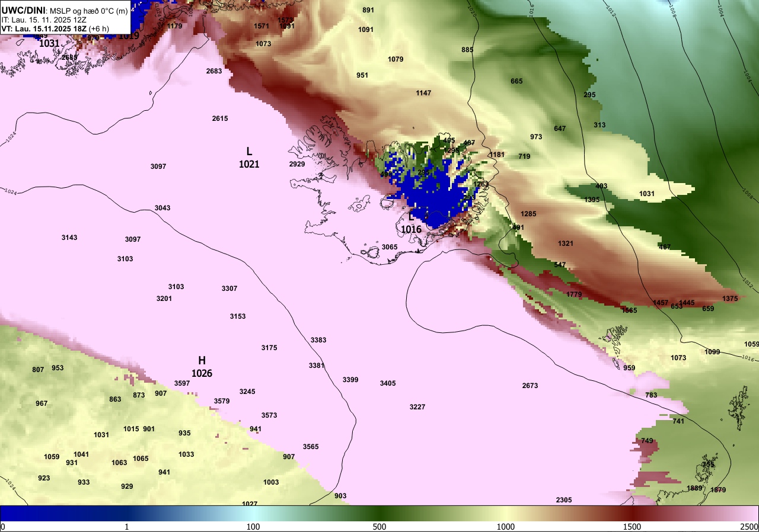
Task: Click the 1321 height value
Action: tap(566, 243)
